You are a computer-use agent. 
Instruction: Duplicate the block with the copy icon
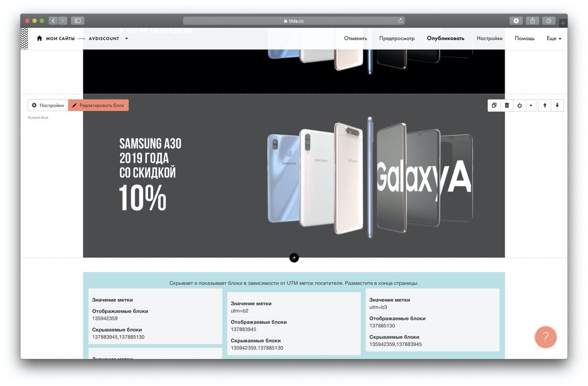coord(494,105)
